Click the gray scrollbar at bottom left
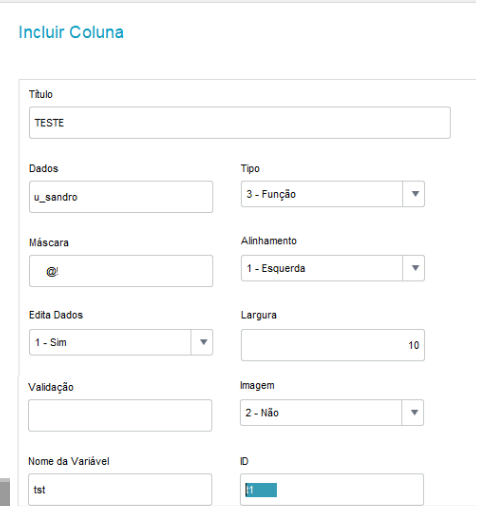Viewport: 478px width, 528px height. [5, 492]
